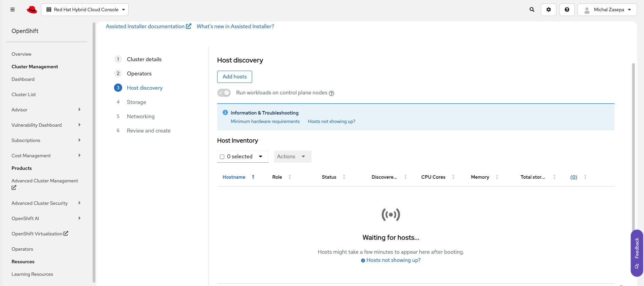Click external link icon under Advanced Cluster Management
This screenshot has width=644, height=286.
(x=14, y=187)
